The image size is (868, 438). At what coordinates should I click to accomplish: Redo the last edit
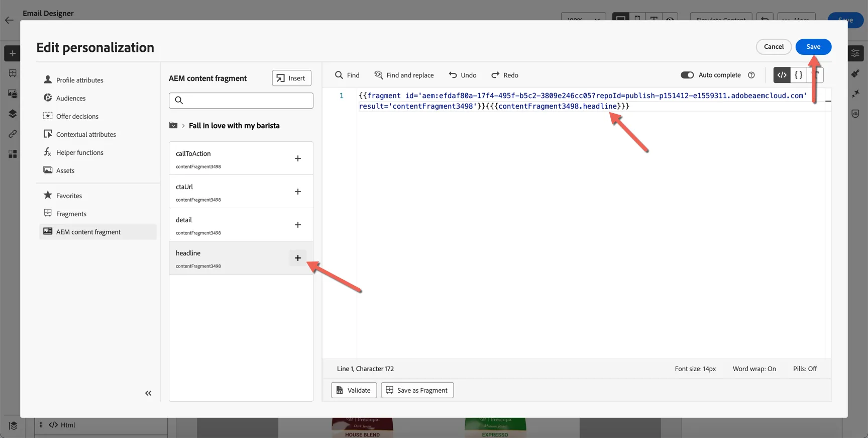click(505, 75)
